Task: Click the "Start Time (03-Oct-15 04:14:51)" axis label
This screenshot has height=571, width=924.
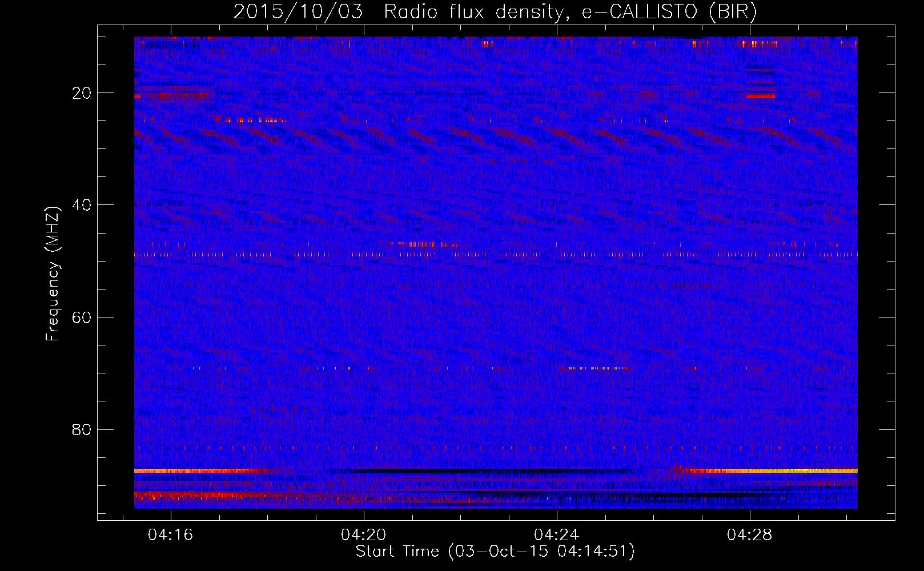Action: (x=495, y=552)
